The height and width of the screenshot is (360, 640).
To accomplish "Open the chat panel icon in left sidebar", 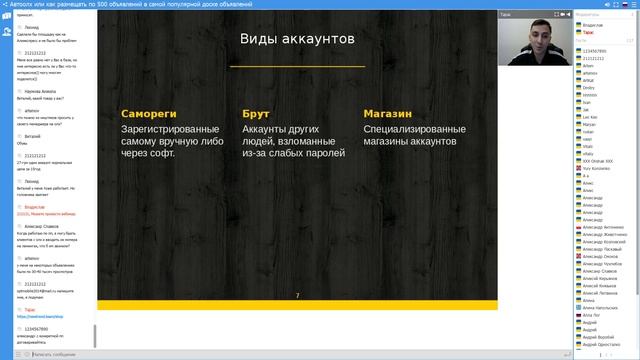I will coord(7,16).
